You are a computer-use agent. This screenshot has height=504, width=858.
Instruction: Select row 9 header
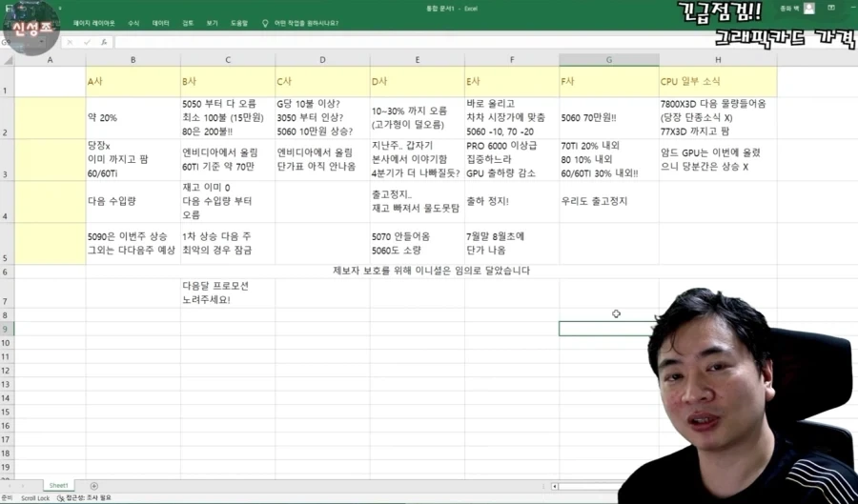tap(6, 329)
